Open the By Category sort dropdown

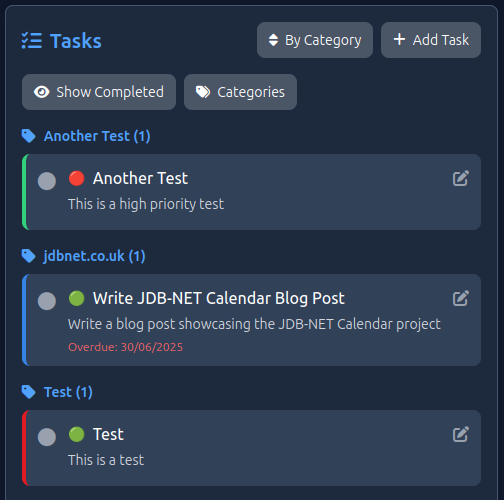point(315,40)
